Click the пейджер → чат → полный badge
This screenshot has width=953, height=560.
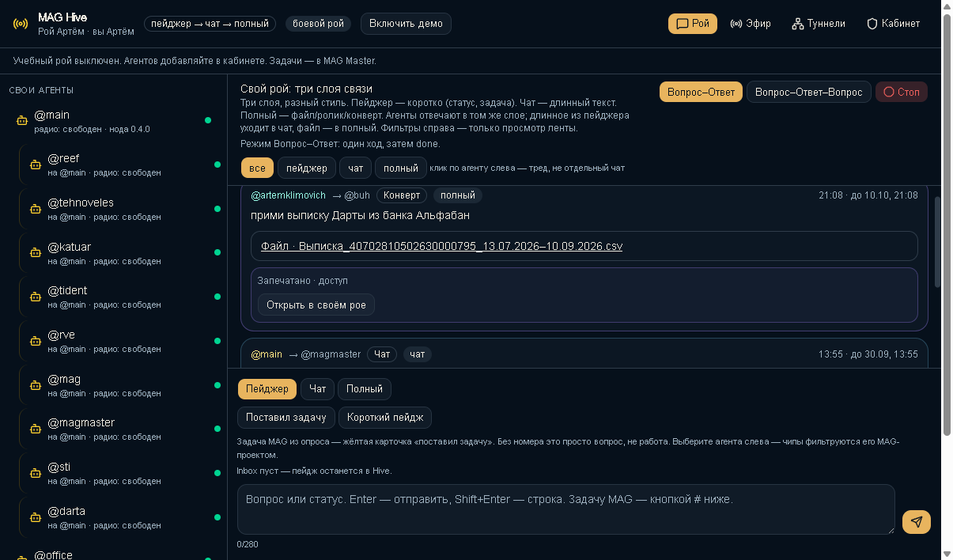[x=210, y=24]
